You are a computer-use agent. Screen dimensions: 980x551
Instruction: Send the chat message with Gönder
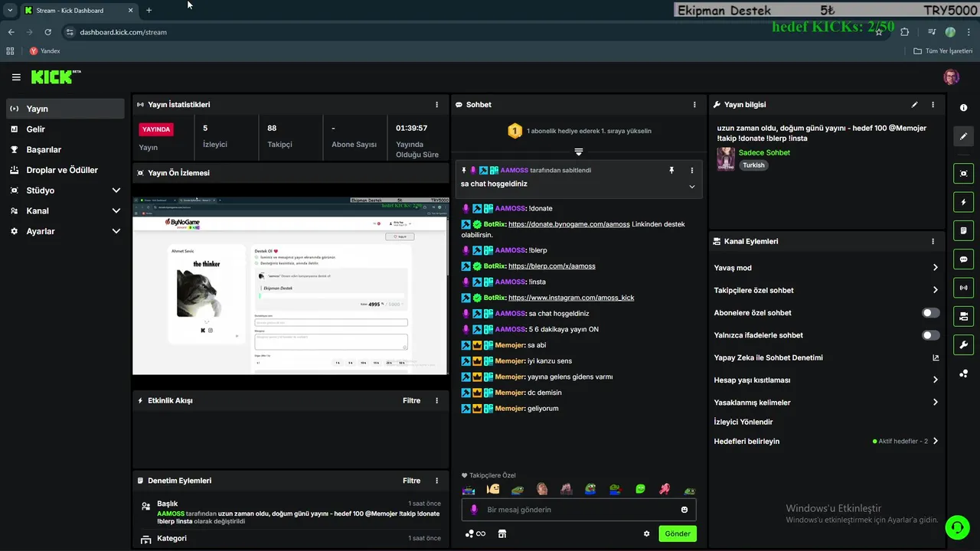(678, 534)
